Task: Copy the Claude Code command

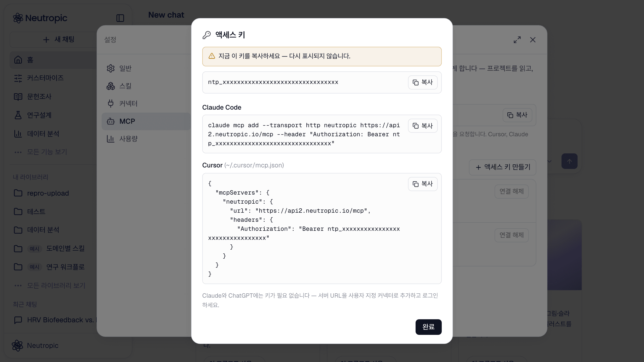Action: (423, 126)
